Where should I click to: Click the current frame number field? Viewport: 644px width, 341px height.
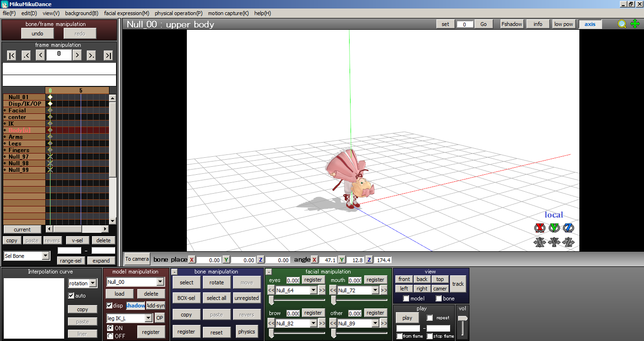point(59,54)
